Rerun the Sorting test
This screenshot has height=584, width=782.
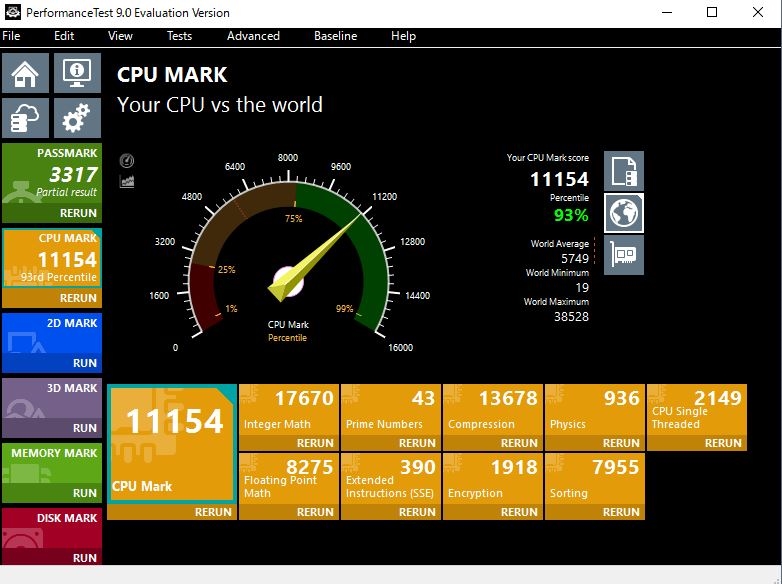pos(595,512)
